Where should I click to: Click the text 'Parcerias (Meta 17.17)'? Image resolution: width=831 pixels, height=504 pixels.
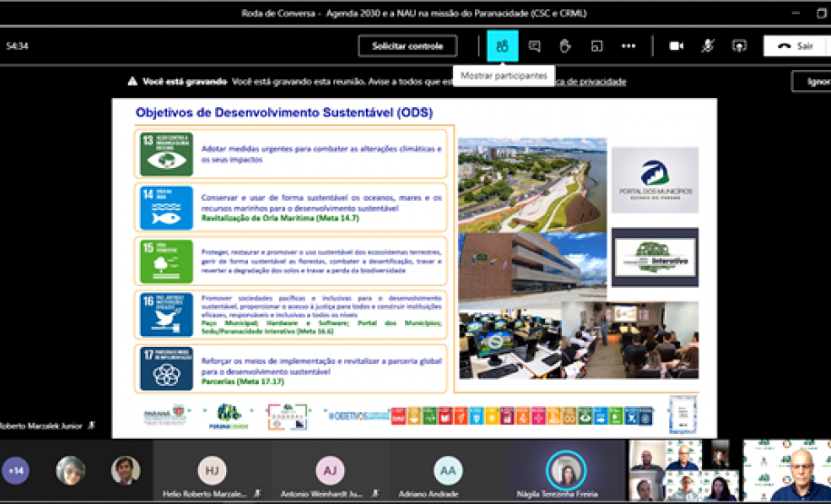(x=242, y=381)
